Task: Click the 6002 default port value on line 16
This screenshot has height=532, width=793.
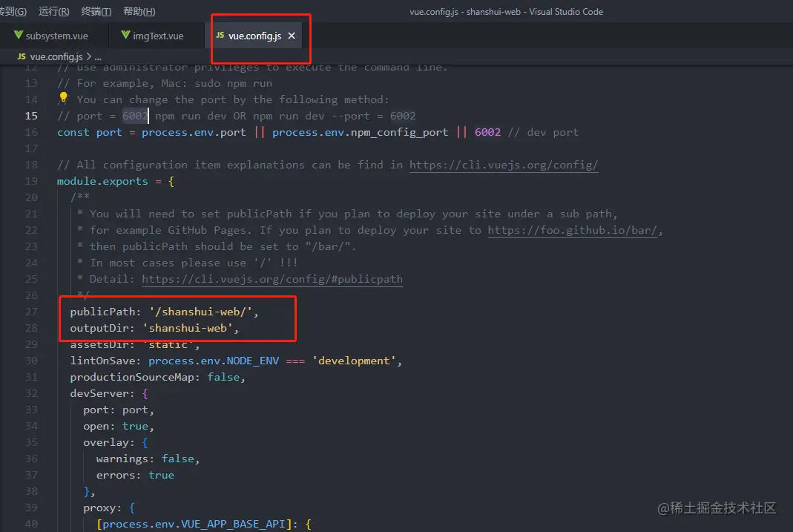Action: pyautogui.click(x=487, y=133)
